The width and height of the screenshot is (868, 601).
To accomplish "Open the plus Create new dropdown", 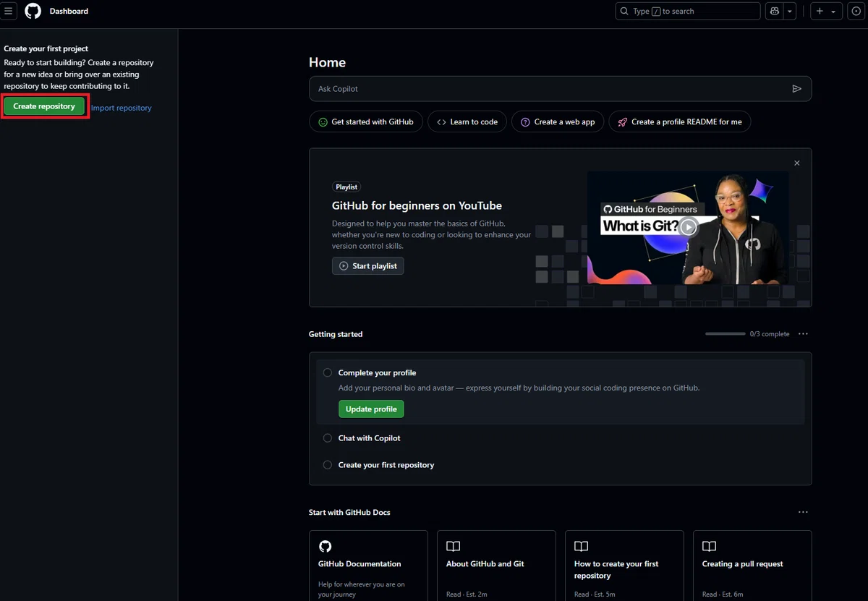I will (825, 11).
